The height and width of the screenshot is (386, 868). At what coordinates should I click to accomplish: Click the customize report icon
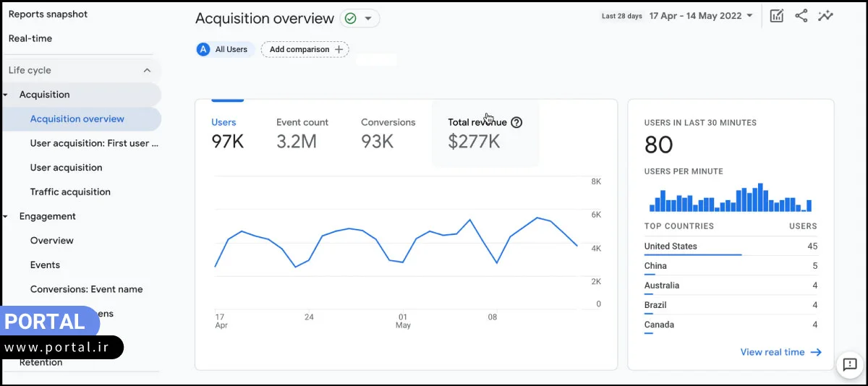777,16
